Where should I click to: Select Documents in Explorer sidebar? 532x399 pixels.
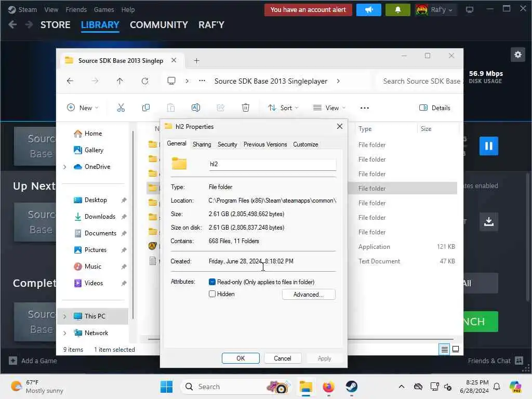[100, 233]
